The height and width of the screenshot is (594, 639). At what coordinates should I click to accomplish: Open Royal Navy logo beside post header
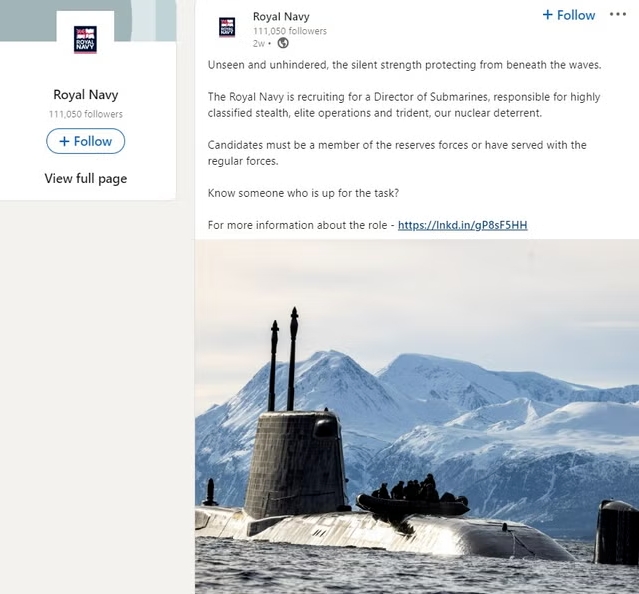point(227,27)
